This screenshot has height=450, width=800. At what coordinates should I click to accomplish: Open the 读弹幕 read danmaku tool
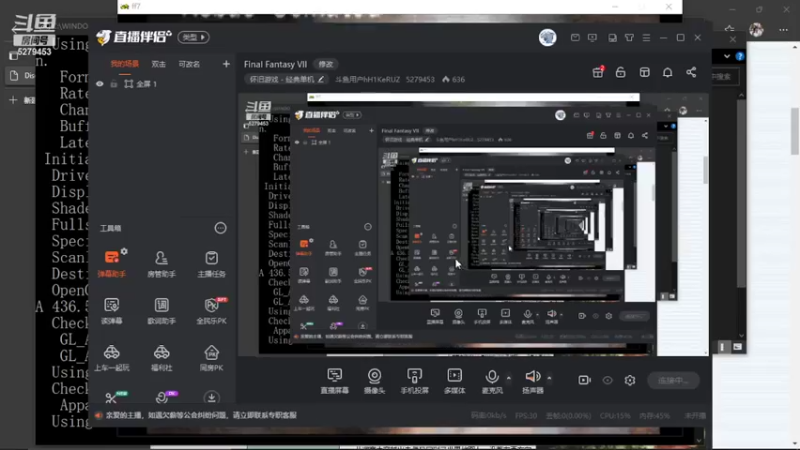[x=111, y=311]
